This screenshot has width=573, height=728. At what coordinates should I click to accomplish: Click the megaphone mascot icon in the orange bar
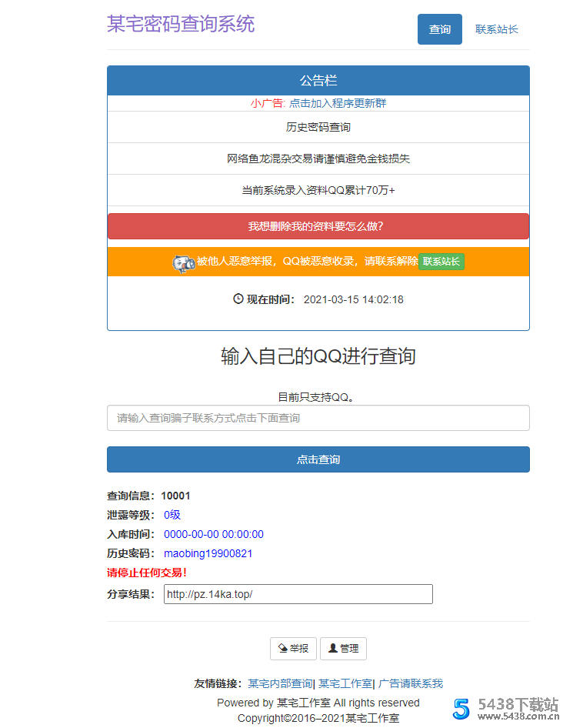pos(183,263)
